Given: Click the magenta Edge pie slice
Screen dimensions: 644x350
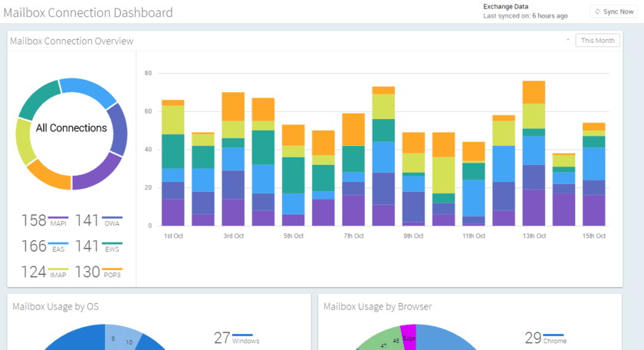Looking at the screenshot, I should tap(408, 338).
